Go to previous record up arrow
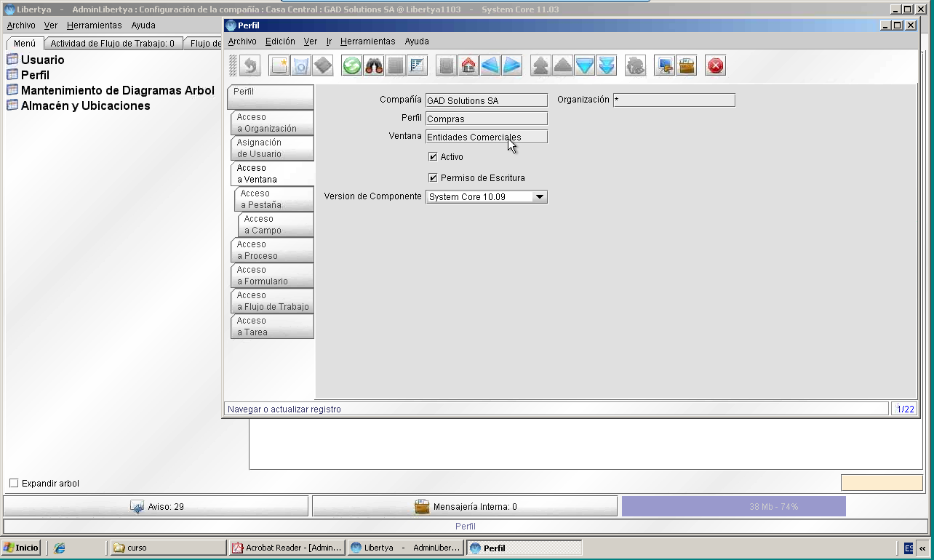Viewport: 934px width, 560px height. [x=563, y=65]
